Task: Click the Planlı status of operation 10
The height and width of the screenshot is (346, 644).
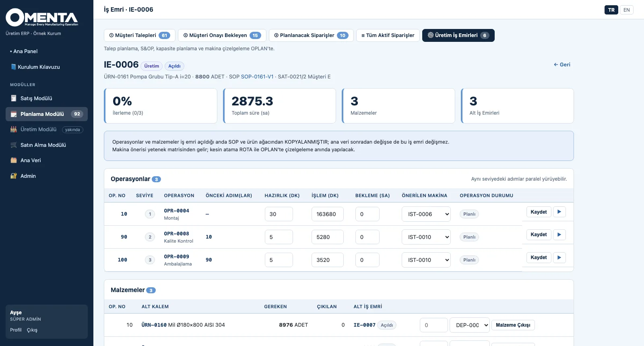Action: click(x=469, y=214)
